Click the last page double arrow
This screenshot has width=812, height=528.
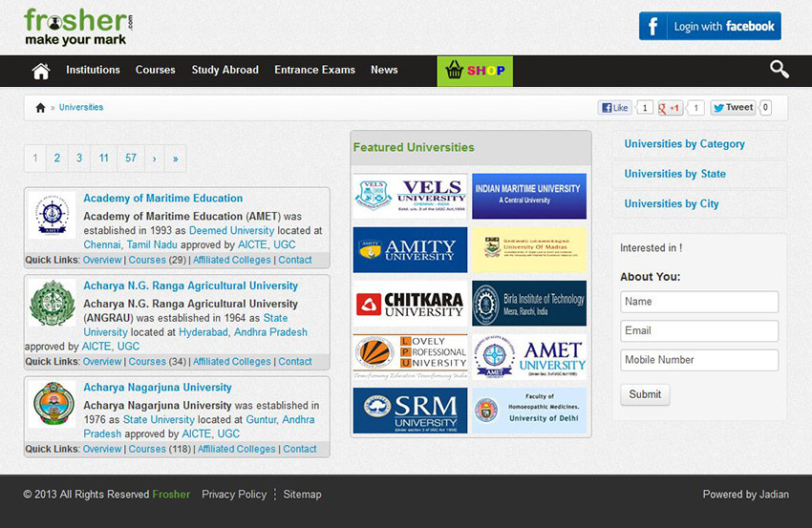(176, 158)
